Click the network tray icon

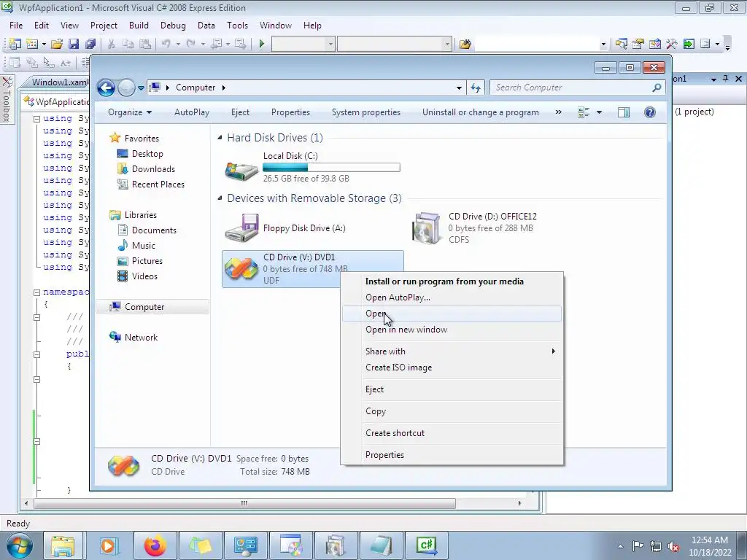click(x=656, y=546)
